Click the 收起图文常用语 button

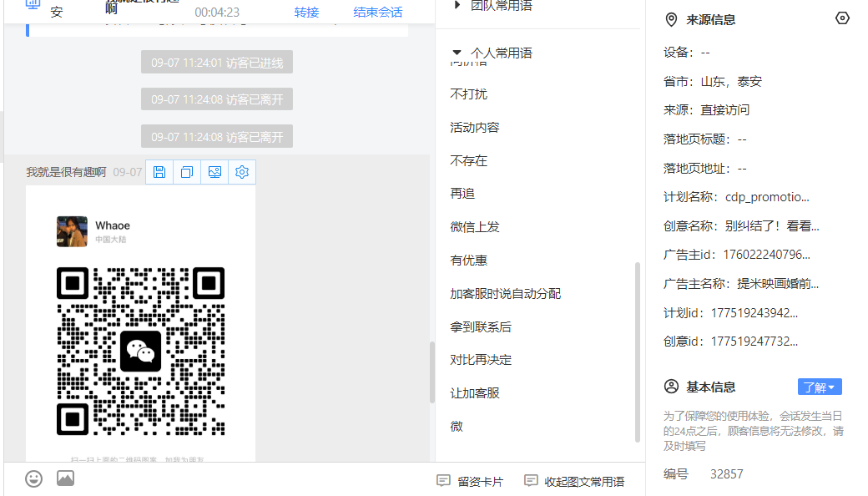(x=574, y=481)
